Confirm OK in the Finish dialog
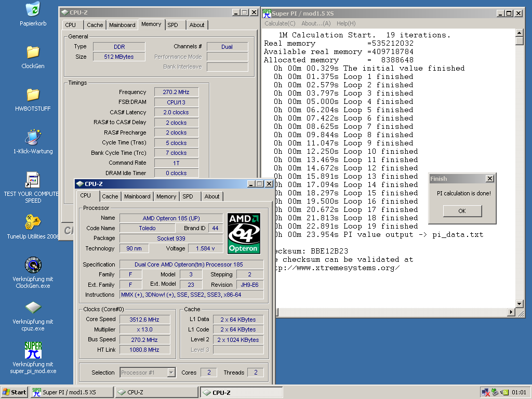The image size is (532, 399). click(x=462, y=211)
